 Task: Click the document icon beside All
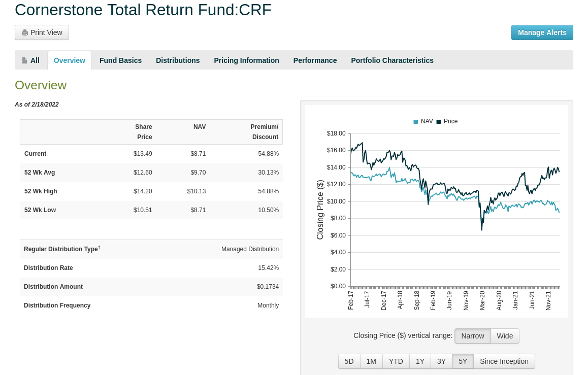pos(24,60)
